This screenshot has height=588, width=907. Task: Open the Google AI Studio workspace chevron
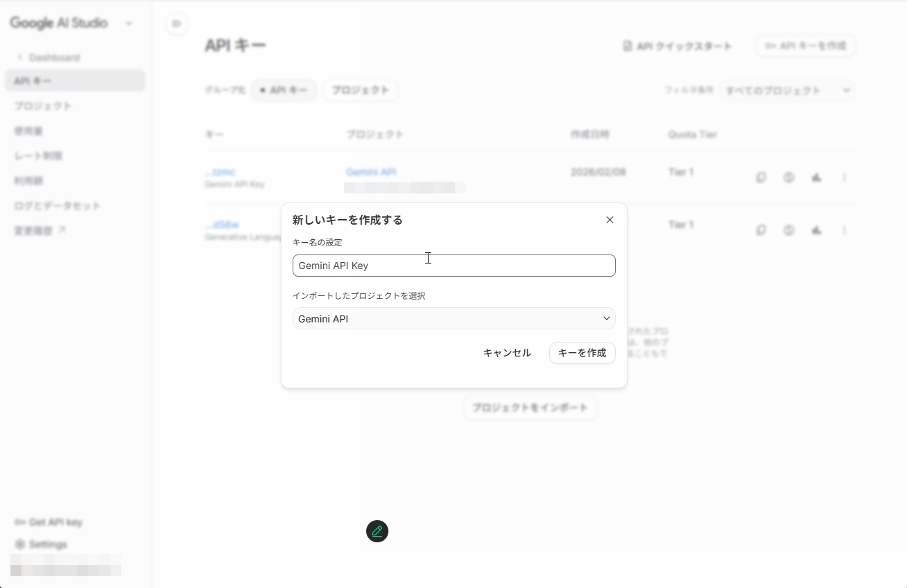point(129,23)
